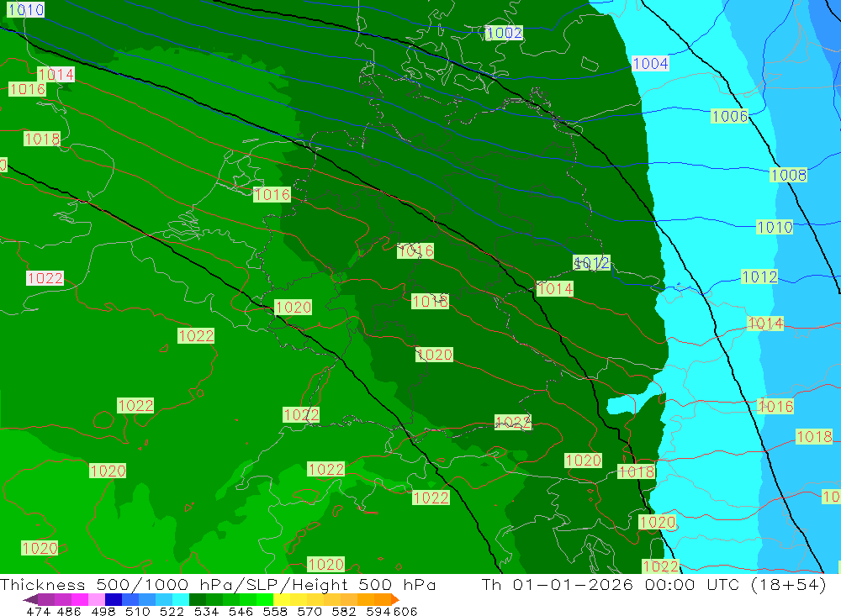This screenshot has width=841, height=616.
Task: Select the map title 'Thickness 500/1000 hPa/SLP/Height 500 hPa'
Action: (218, 584)
